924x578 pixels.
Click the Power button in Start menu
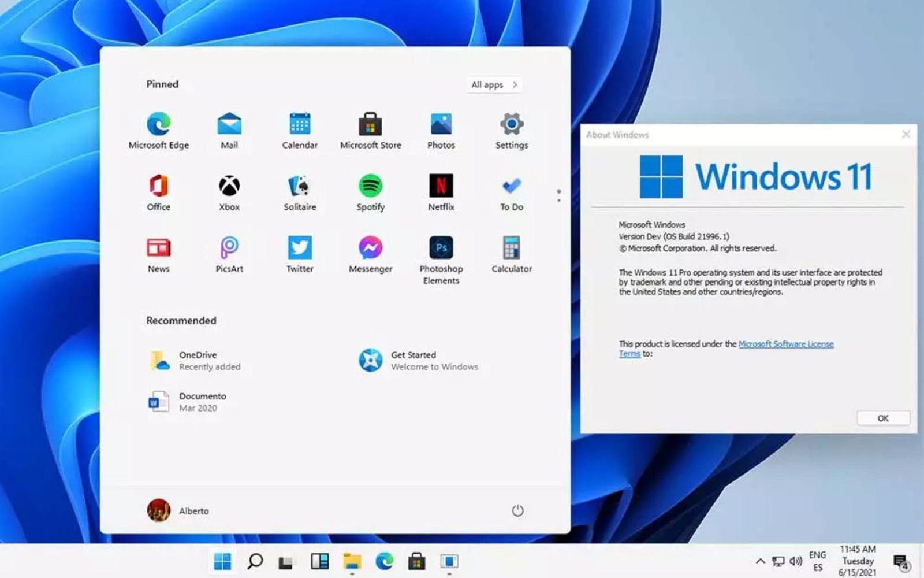click(517, 510)
